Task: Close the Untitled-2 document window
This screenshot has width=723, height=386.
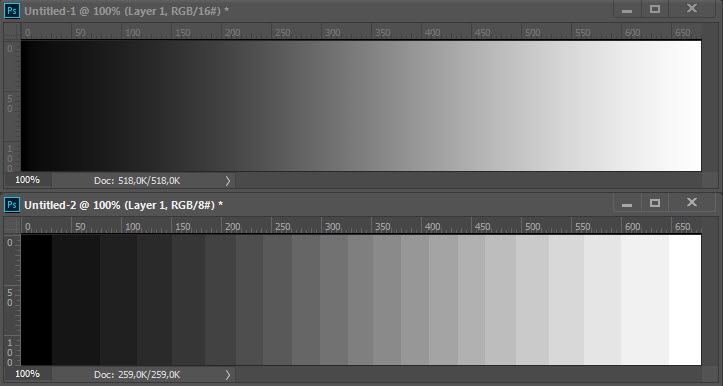Action: (x=692, y=203)
